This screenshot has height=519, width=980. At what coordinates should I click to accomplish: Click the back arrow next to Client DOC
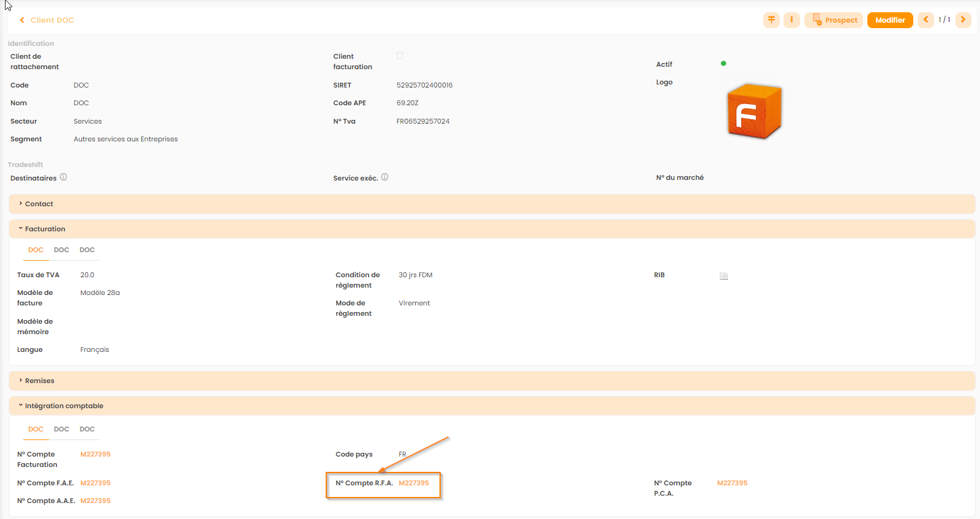coord(22,20)
